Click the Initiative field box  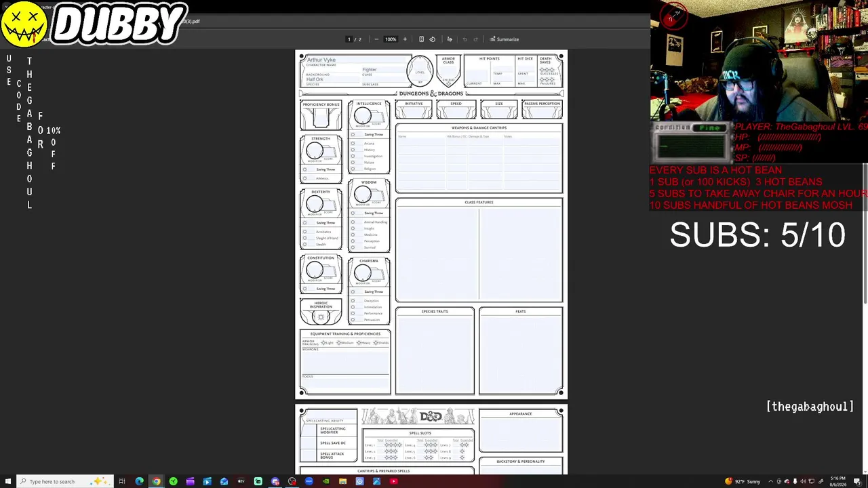[x=414, y=110]
